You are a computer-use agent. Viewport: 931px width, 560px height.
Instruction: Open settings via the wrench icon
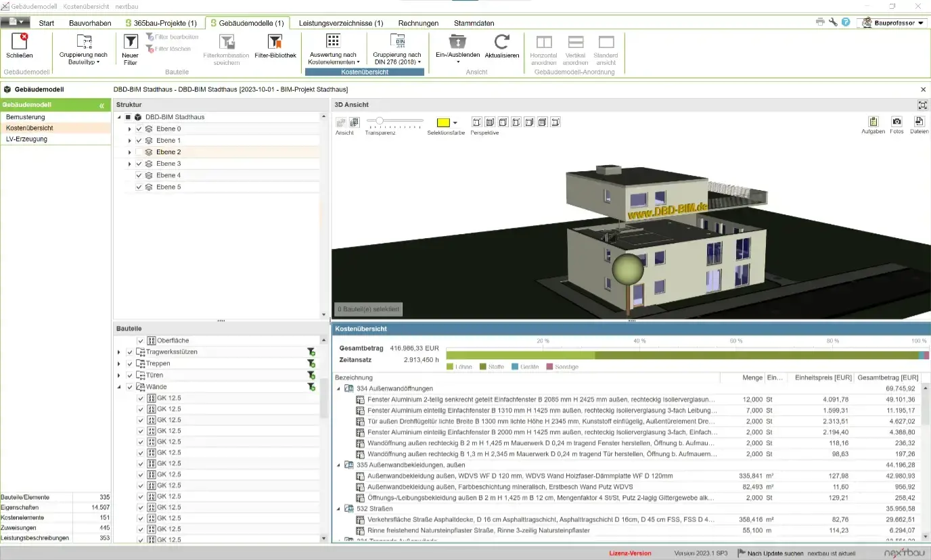point(833,22)
